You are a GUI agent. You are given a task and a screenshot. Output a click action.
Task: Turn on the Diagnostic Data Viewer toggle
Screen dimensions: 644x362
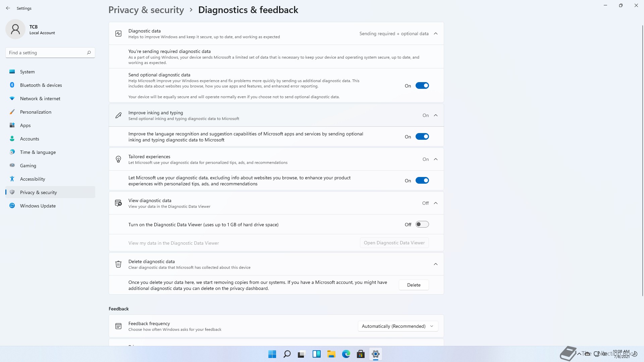422,224
